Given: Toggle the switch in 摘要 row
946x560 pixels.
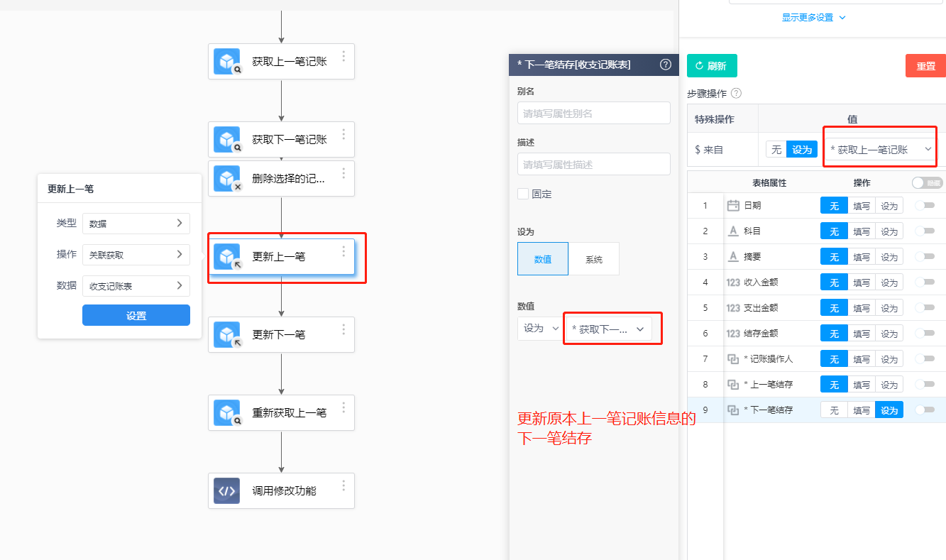Looking at the screenshot, I should (925, 257).
